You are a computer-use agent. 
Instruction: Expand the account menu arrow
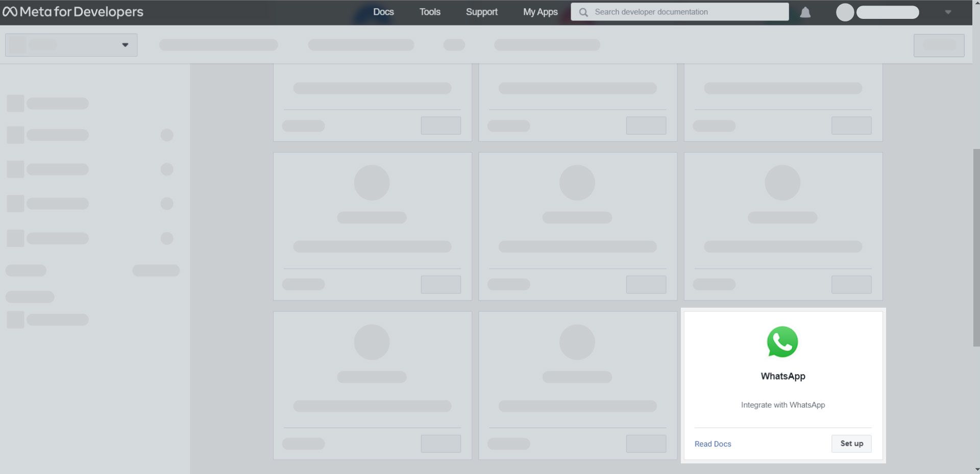pyautogui.click(x=948, y=12)
